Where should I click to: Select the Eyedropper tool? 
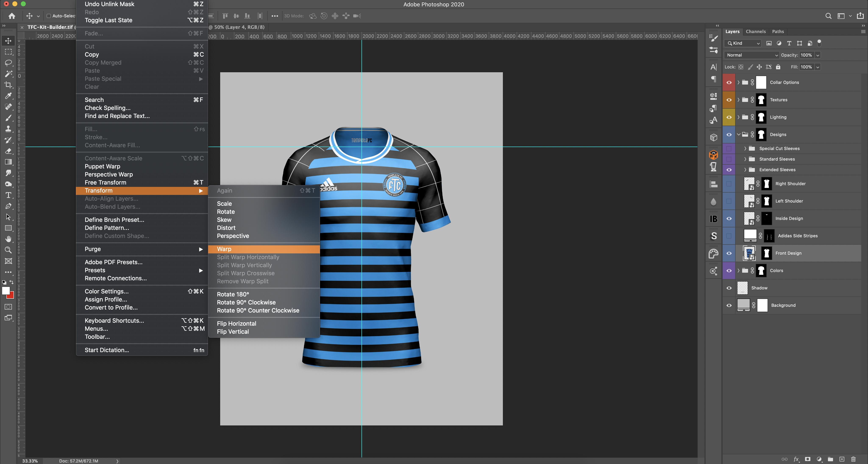[x=8, y=96]
